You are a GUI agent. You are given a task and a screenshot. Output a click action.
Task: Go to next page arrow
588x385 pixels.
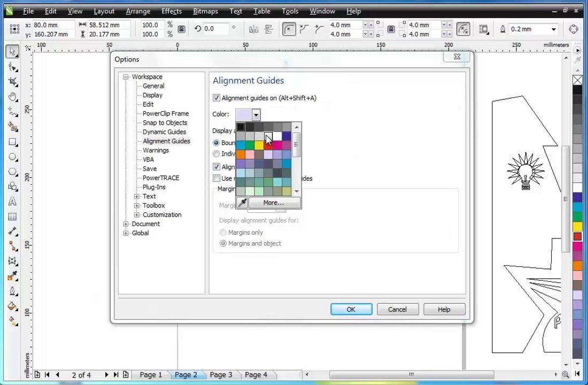point(106,374)
